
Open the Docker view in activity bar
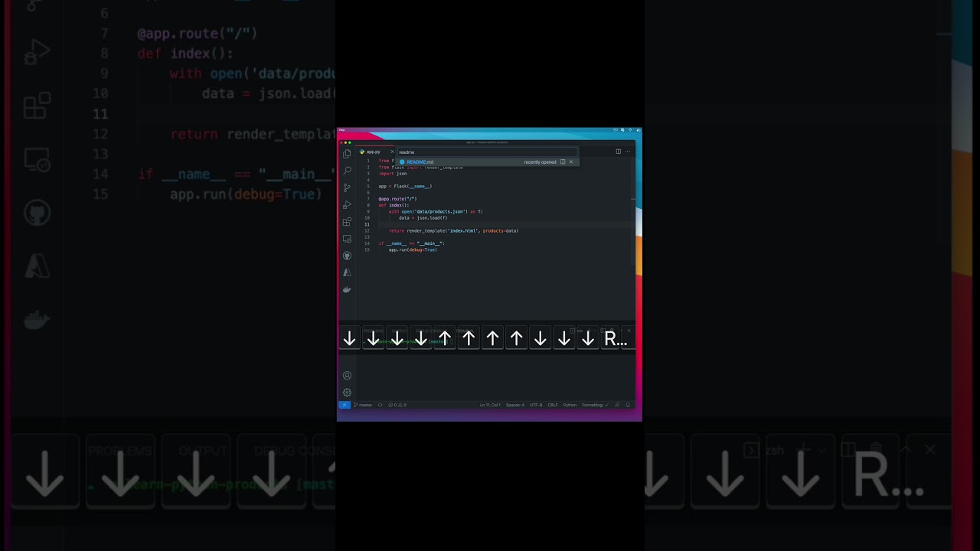(x=347, y=289)
